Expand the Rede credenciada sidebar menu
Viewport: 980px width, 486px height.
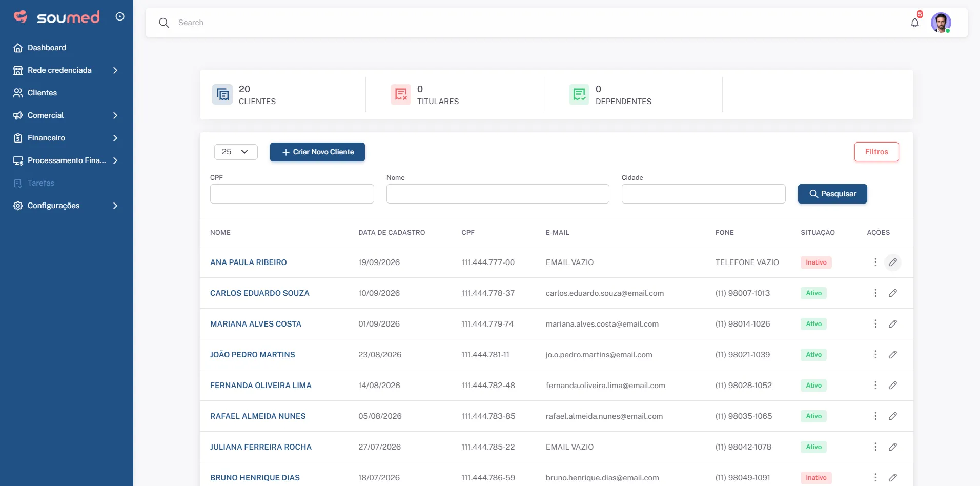coord(67,70)
